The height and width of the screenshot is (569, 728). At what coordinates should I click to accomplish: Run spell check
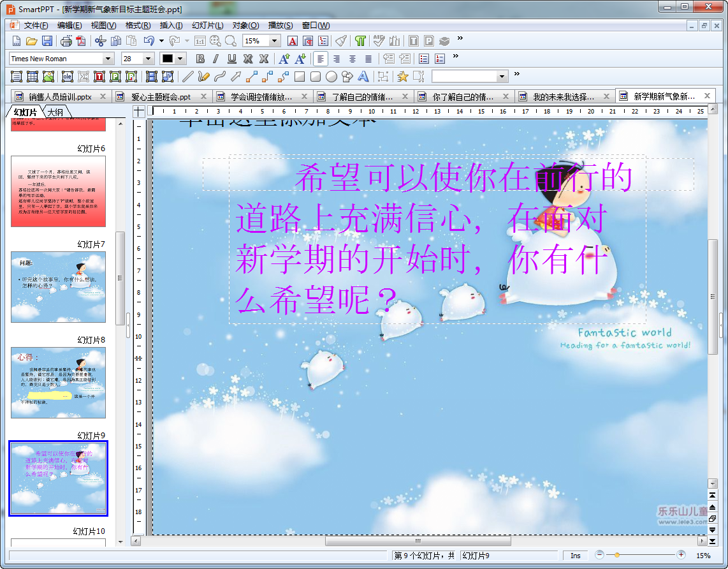click(379, 41)
